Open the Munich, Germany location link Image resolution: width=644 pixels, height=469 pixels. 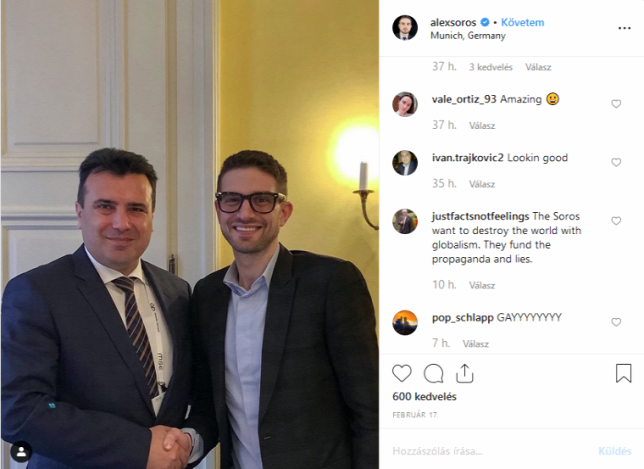click(468, 36)
